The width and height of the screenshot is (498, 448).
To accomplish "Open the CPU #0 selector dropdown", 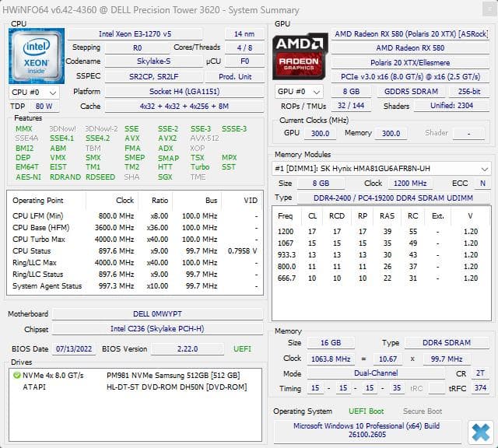I will pos(34,93).
